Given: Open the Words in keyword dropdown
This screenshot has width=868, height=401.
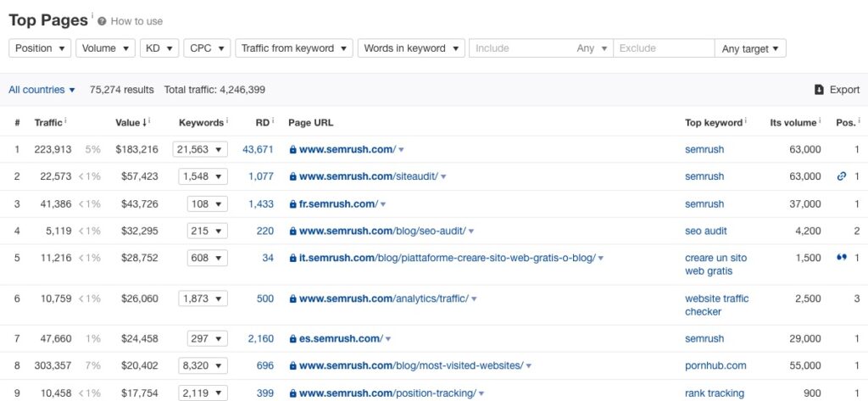Looking at the screenshot, I should click(x=411, y=48).
